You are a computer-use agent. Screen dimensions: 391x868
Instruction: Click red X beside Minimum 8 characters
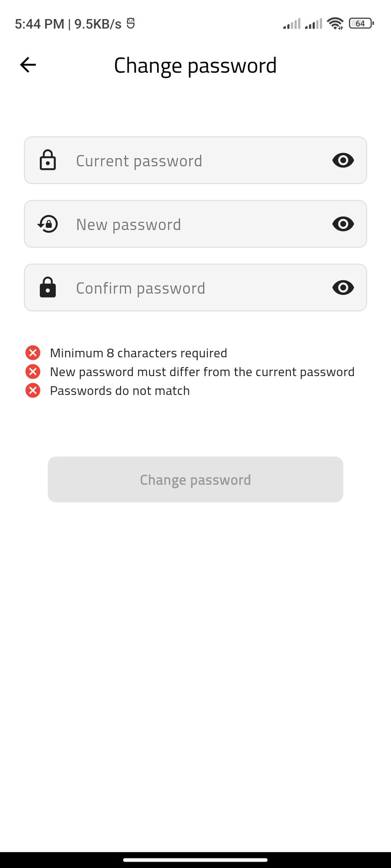point(33,353)
